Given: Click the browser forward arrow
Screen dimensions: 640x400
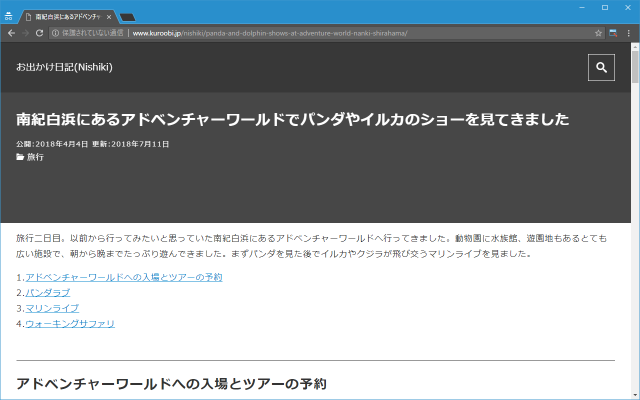Looking at the screenshot, I should 25,33.
